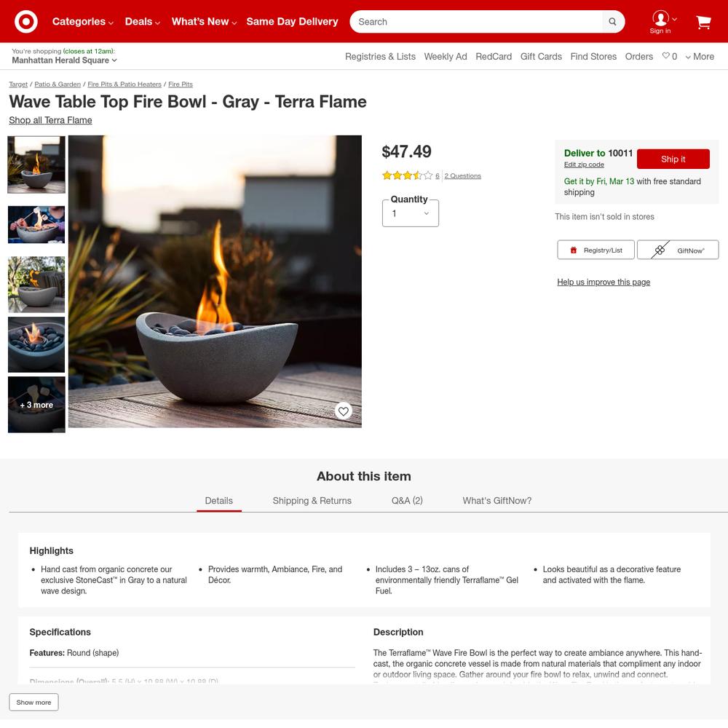The width and height of the screenshot is (728, 728).
Task: Open the Sign in account icon
Action: pyautogui.click(x=660, y=22)
